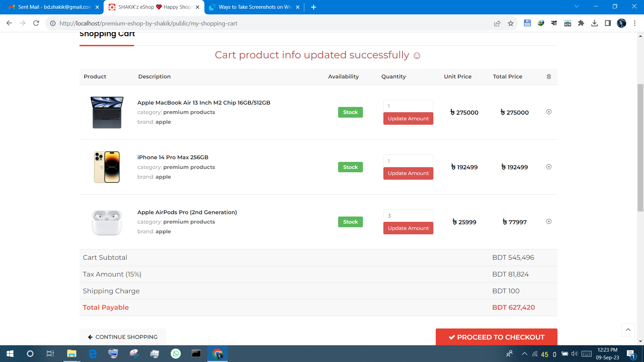This screenshot has width=644, height=362.
Task: Show hidden system tray icons
Action: (x=524, y=354)
